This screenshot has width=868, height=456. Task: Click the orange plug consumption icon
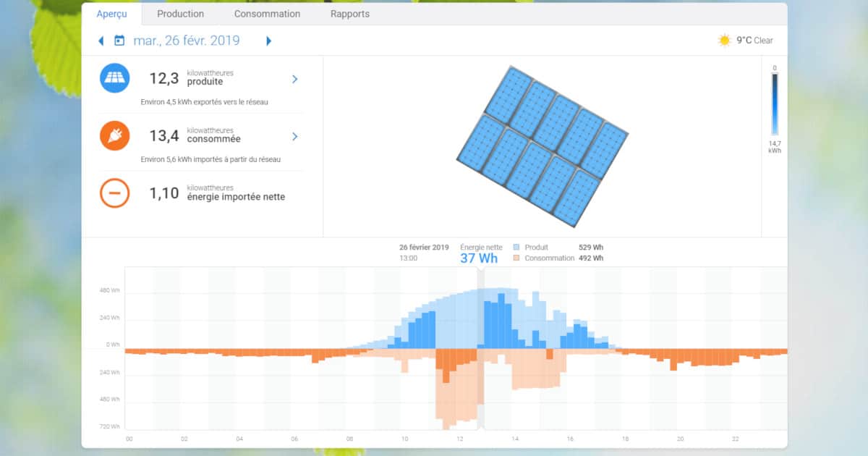115,135
